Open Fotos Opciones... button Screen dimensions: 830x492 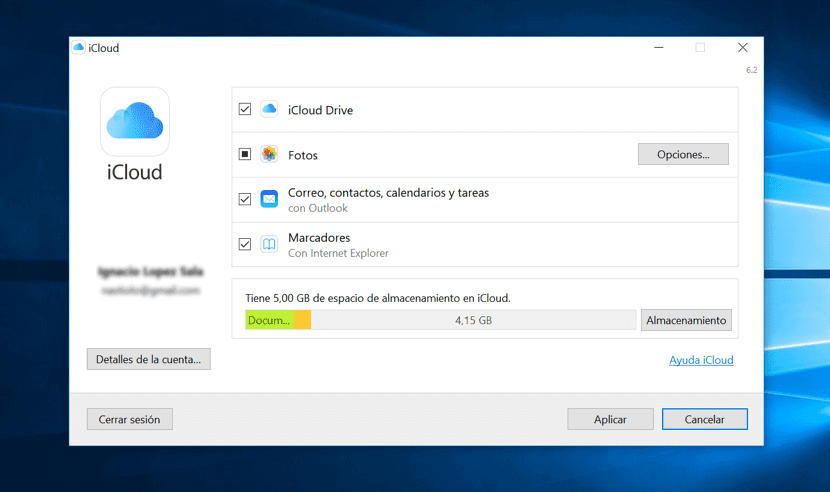[x=683, y=154]
